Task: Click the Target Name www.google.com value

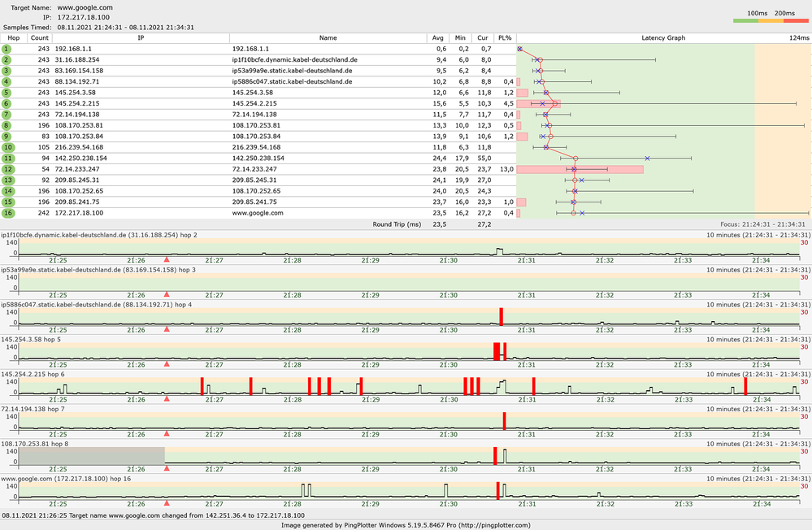Action: tap(85, 8)
